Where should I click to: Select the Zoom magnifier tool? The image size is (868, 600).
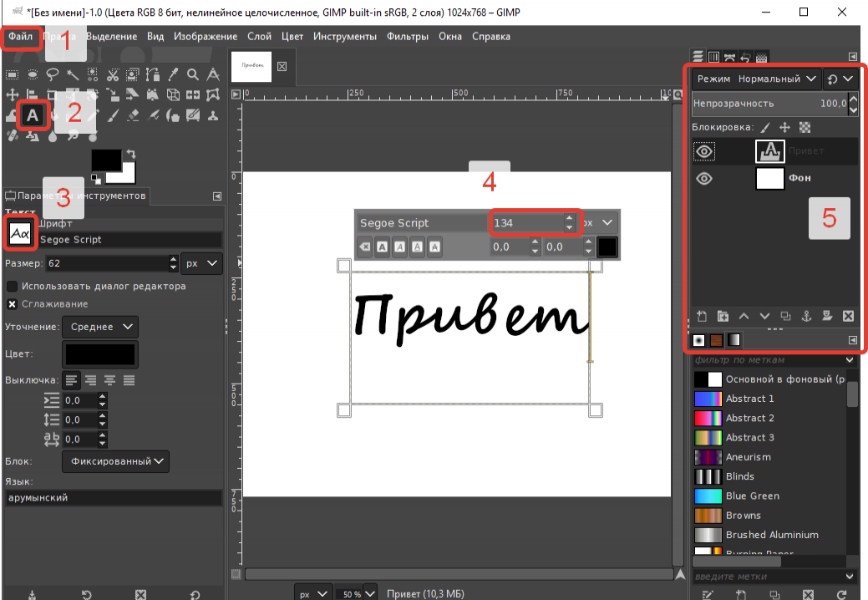click(193, 74)
